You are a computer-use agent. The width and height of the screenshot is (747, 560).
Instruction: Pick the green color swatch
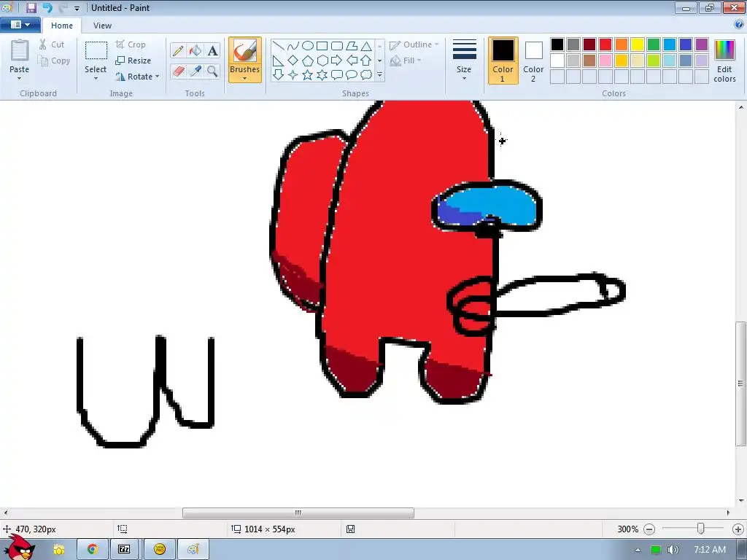pos(654,44)
